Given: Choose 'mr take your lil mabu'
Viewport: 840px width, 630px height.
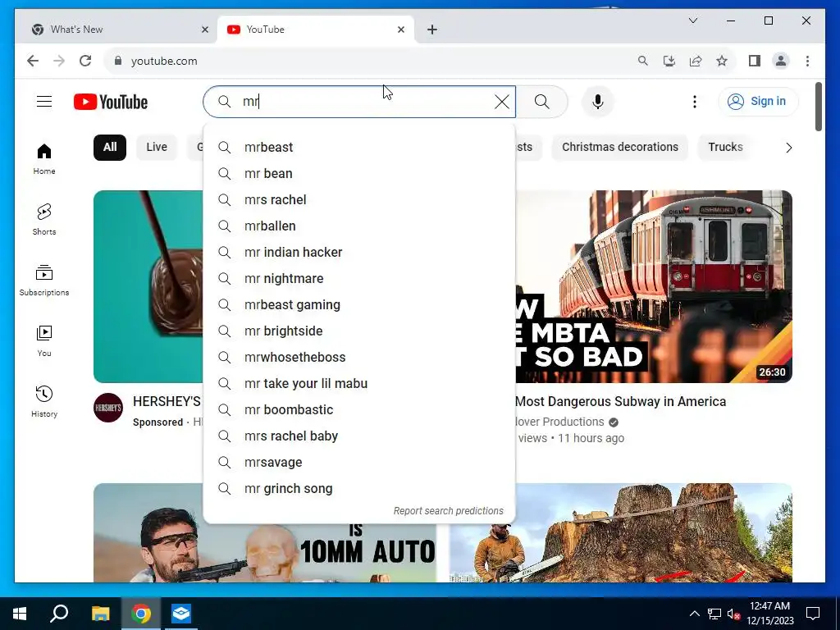Looking at the screenshot, I should (359, 384).
